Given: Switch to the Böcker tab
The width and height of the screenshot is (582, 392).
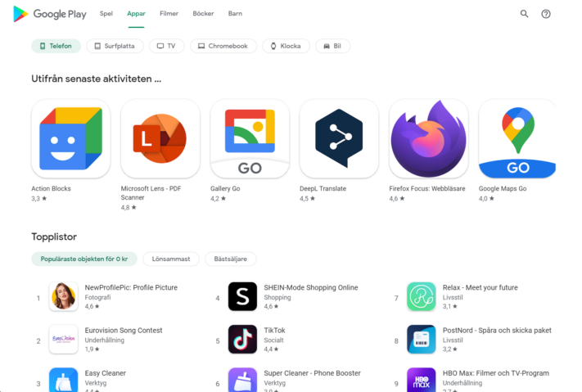Looking at the screenshot, I should 203,14.
